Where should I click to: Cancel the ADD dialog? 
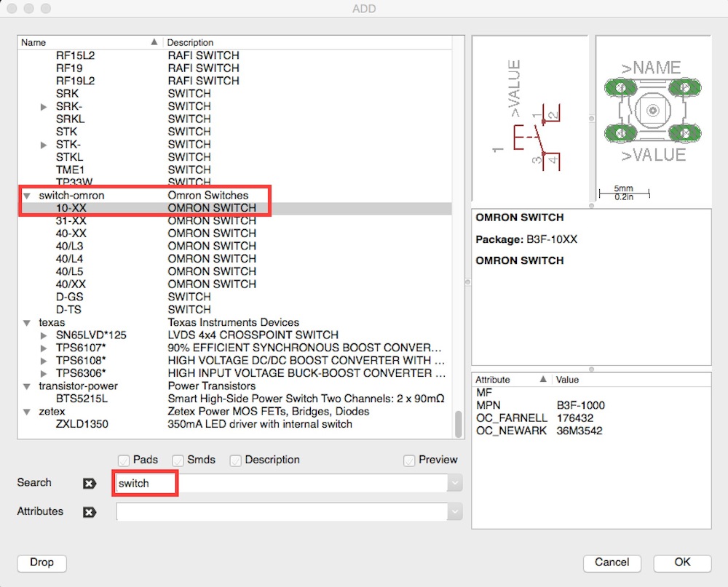pyautogui.click(x=612, y=563)
